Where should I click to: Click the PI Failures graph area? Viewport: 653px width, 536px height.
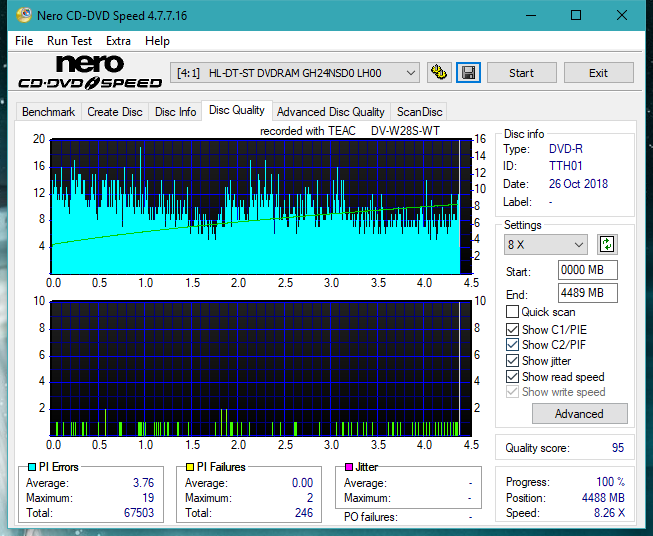(x=261, y=368)
